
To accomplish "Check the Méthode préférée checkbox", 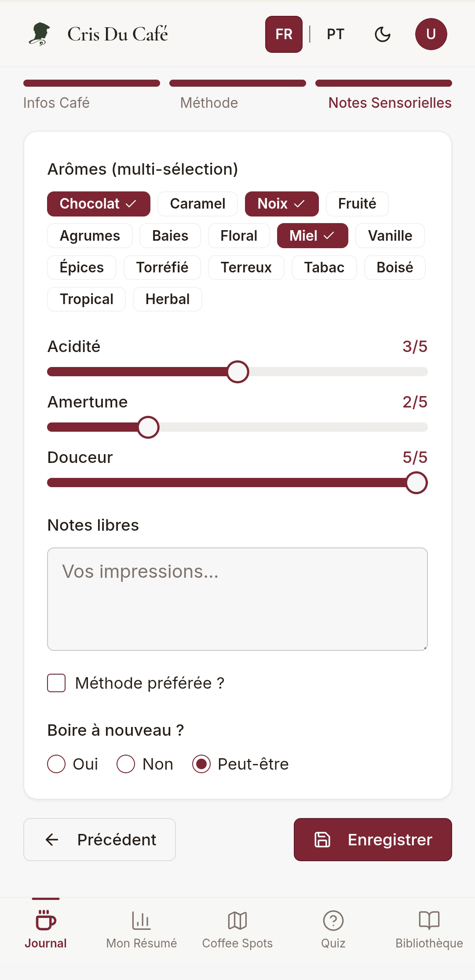I will 56,683.
